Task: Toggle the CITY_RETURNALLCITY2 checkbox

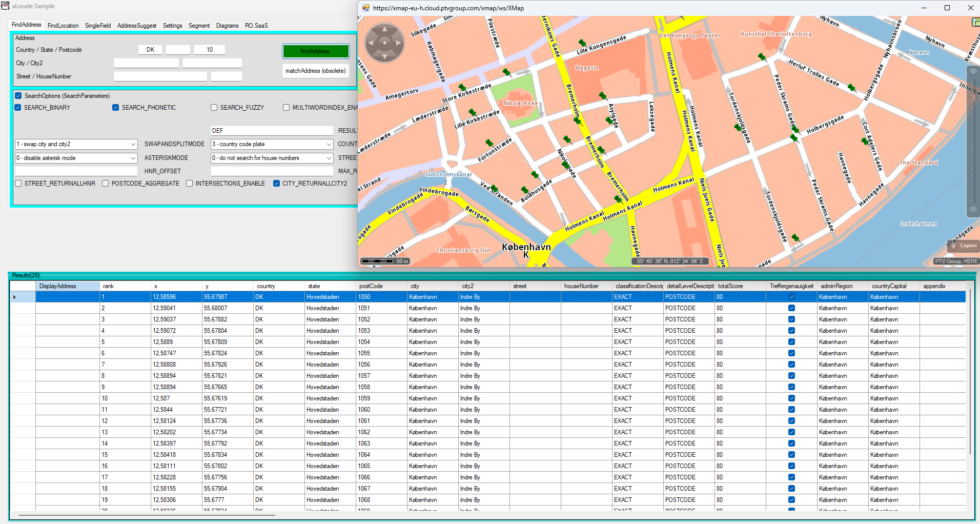Action: (x=277, y=184)
